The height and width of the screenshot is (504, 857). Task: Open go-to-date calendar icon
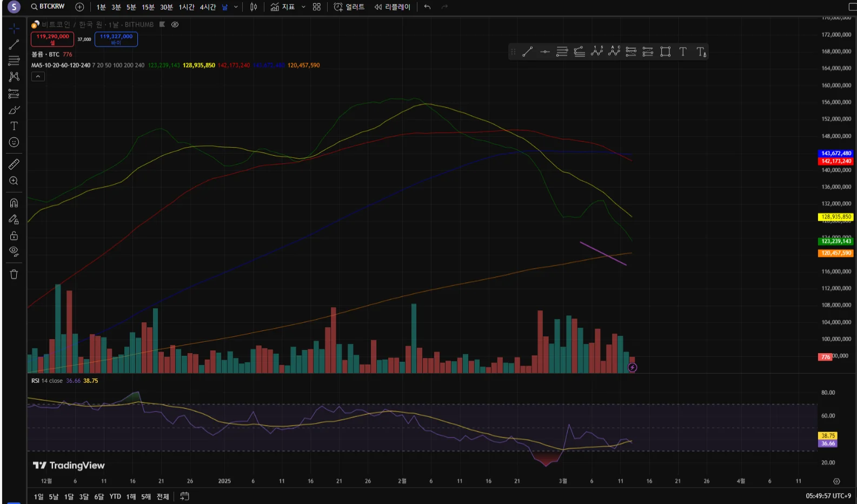tap(184, 496)
